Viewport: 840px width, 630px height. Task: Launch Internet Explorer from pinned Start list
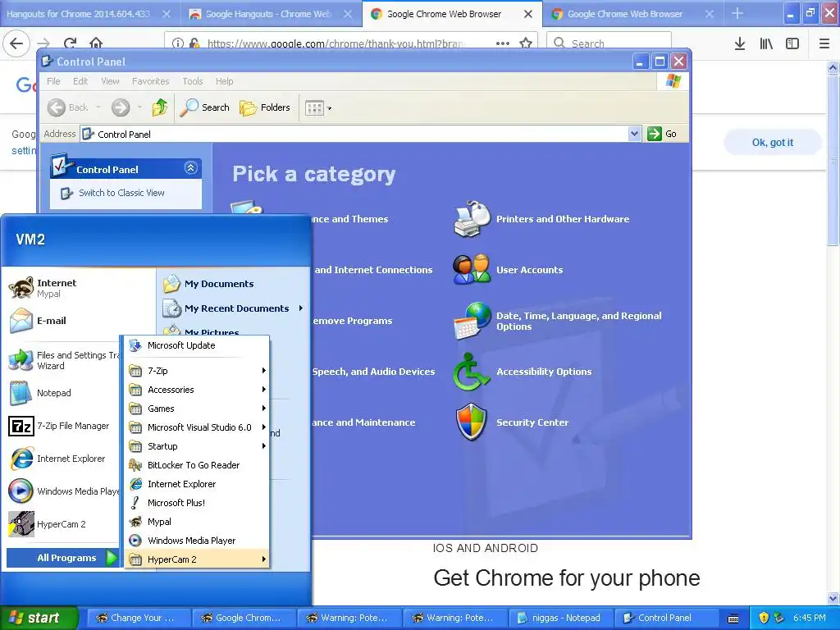tap(63, 459)
